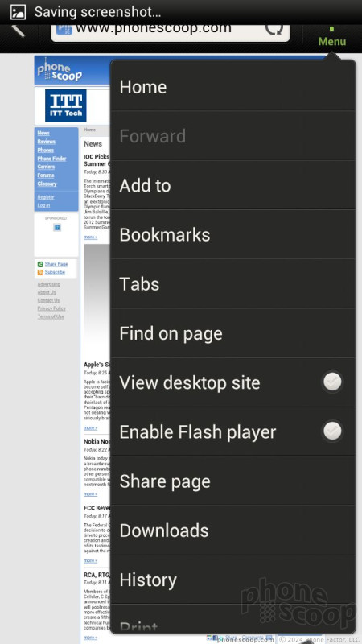Image resolution: width=362 pixels, height=644 pixels.
Task: Tap the www.phonescoop.com address field
Action: (171, 31)
